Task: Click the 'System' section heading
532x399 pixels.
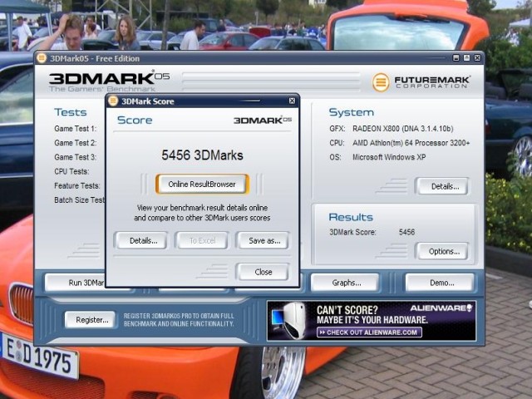Action: click(352, 112)
